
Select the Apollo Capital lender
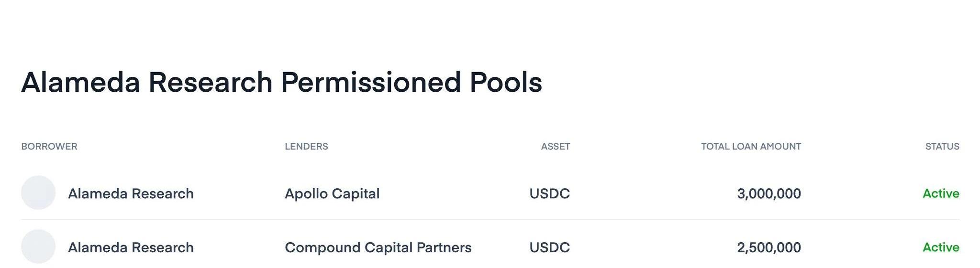click(332, 193)
